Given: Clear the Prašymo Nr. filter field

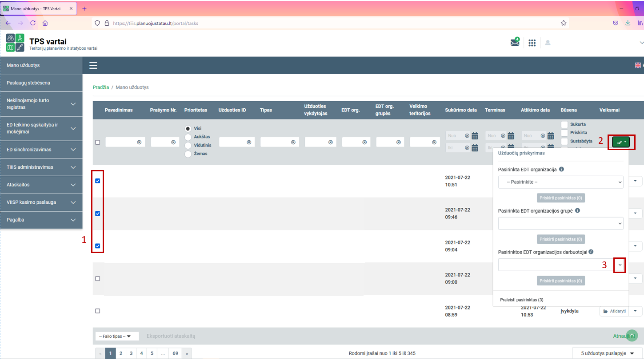Looking at the screenshot, I should pyautogui.click(x=173, y=142).
